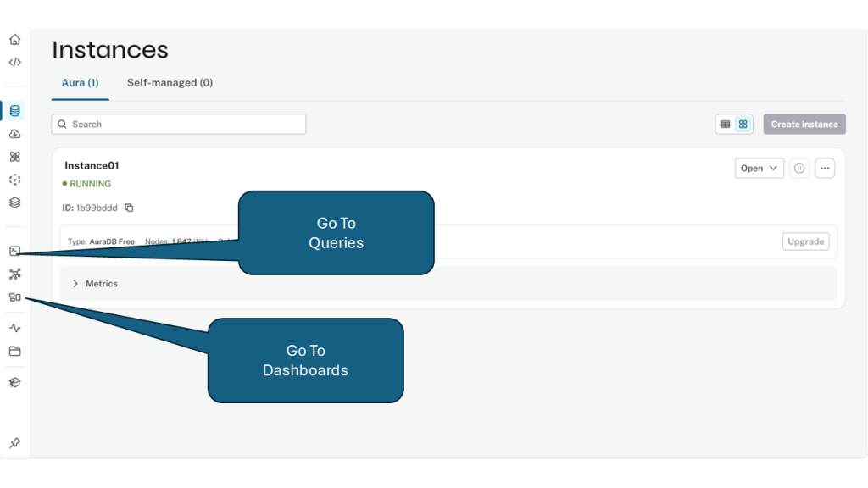Open the Dashboards icon in sidebar
Viewport: 868px width, 488px height.
[x=14, y=297]
